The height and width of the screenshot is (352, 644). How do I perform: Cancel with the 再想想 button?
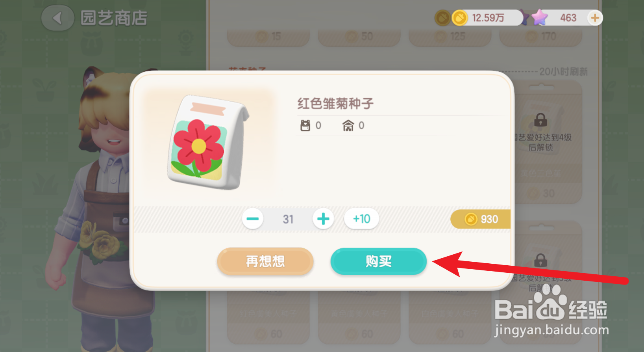coord(265,261)
